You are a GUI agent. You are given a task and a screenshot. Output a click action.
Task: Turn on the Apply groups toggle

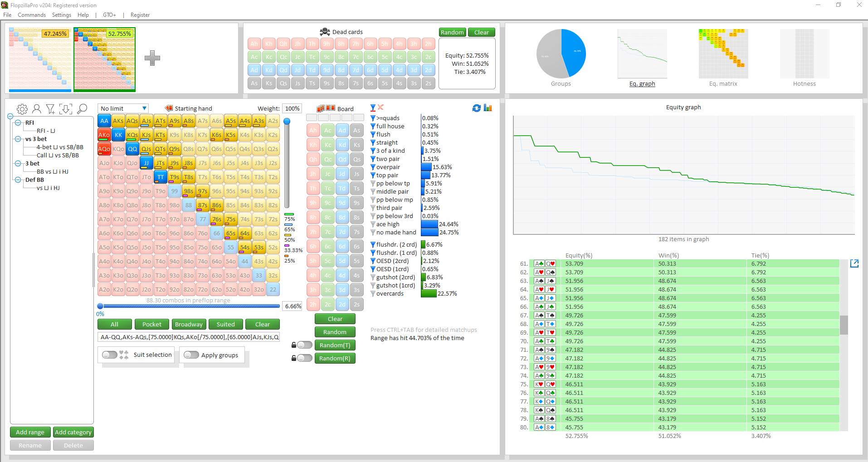[x=191, y=355]
